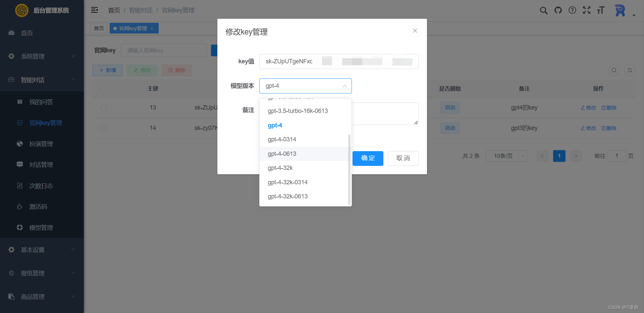Open 官网key管理 sidebar item
Viewport: 644px width, 313px height.
click(42, 123)
